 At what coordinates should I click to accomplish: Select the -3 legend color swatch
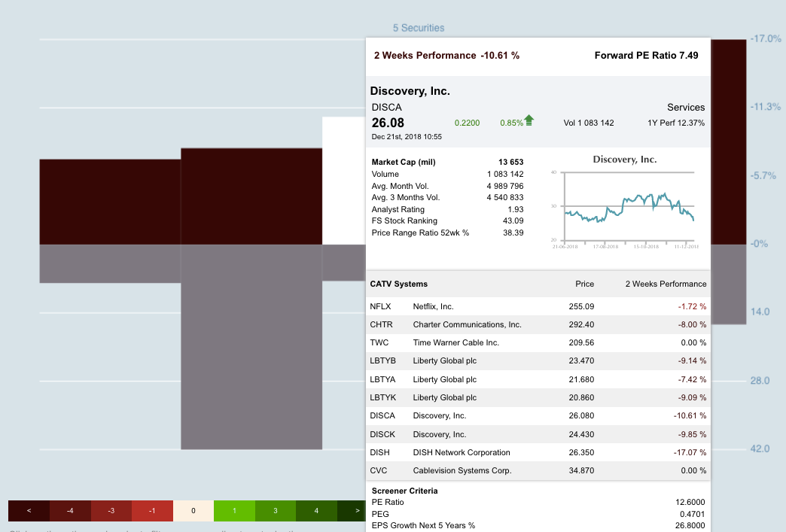tap(111, 511)
